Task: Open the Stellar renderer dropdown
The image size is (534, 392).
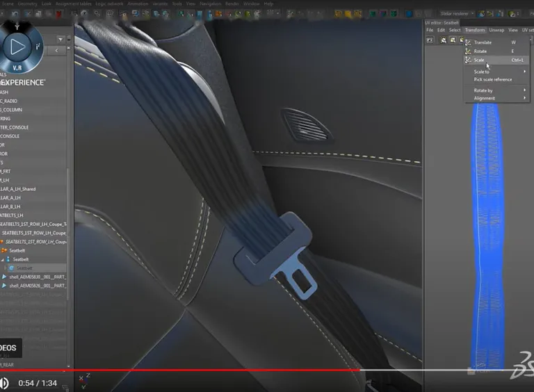Action: [x=457, y=14]
